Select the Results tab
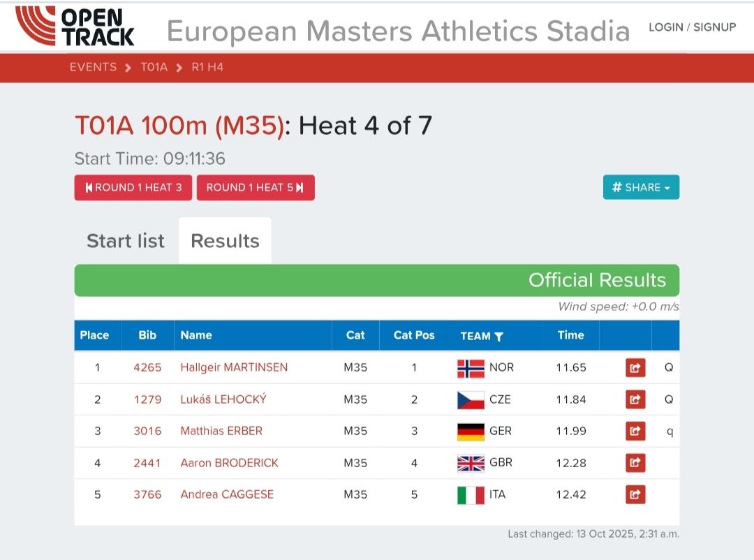Viewport: 754px width, 560px height. click(225, 241)
